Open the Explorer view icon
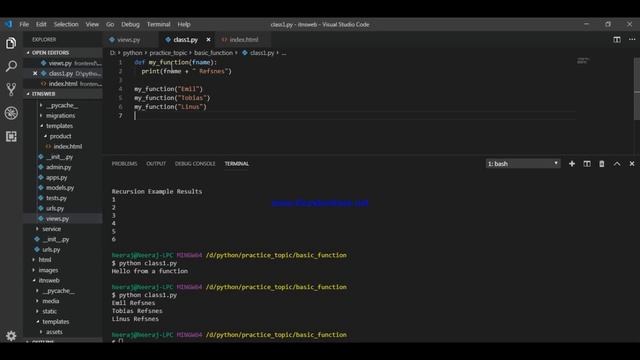 [x=11, y=43]
